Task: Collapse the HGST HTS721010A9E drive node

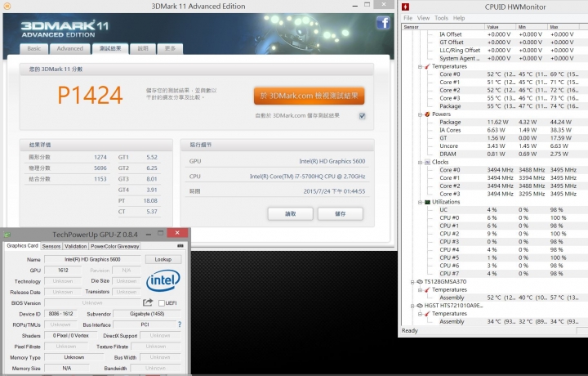Action: coord(412,306)
